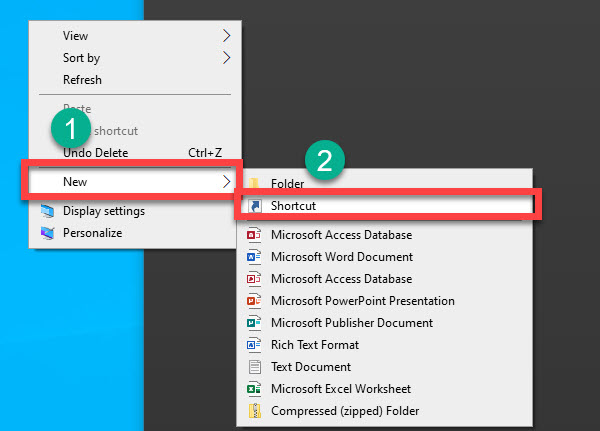Click the Text Document page icon

click(x=254, y=367)
